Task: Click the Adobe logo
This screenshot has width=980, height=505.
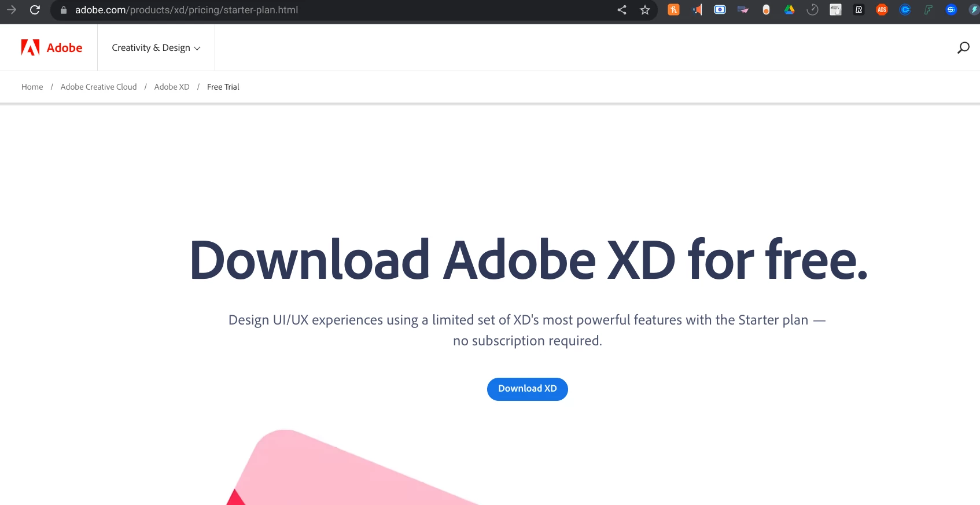Action: pyautogui.click(x=51, y=47)
